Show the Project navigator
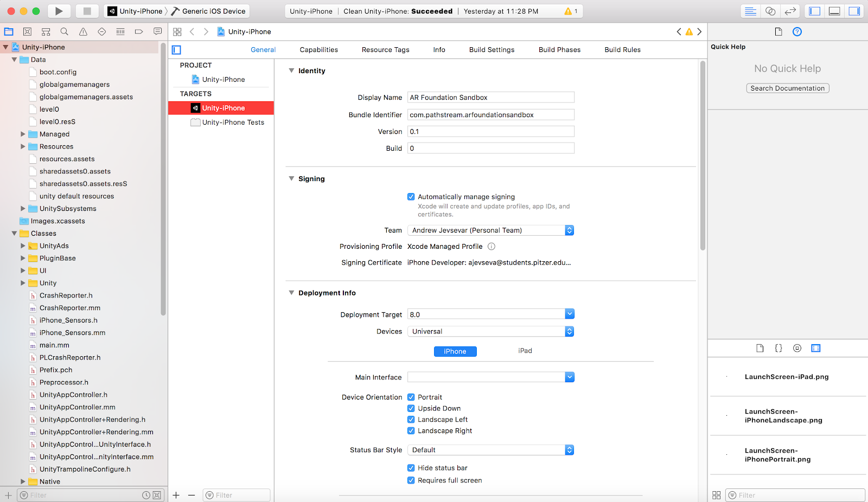 (9, 32)
